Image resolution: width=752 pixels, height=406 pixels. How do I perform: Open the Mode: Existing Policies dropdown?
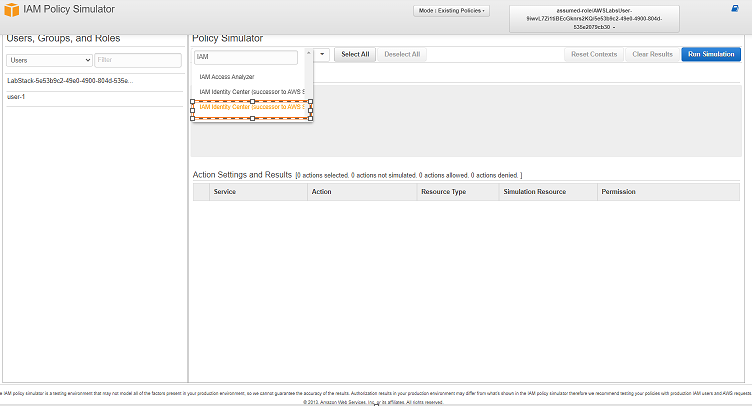(451, 11)
